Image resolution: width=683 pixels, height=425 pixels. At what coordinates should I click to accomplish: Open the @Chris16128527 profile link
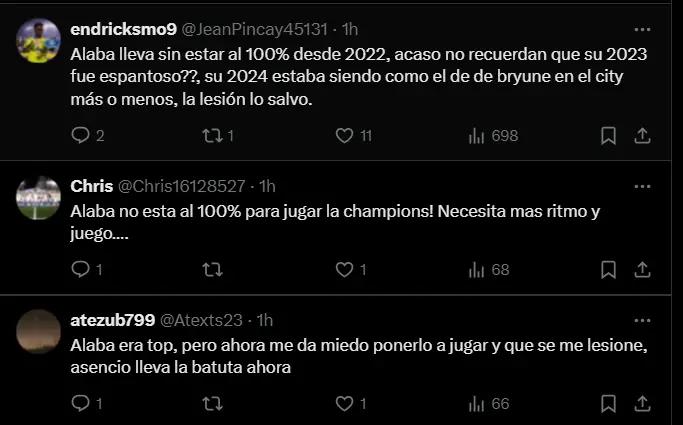click(182, 186)
